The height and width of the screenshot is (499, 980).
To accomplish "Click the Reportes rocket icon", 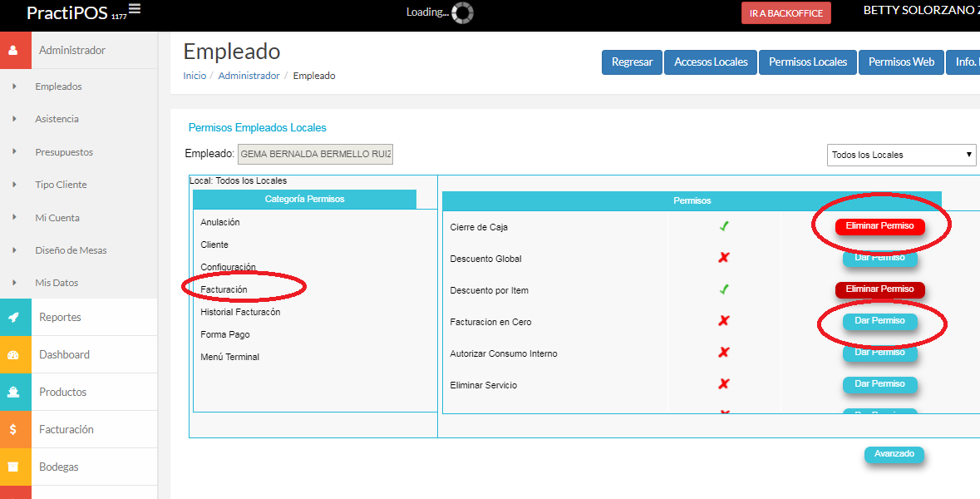I will tap(13, 318).
